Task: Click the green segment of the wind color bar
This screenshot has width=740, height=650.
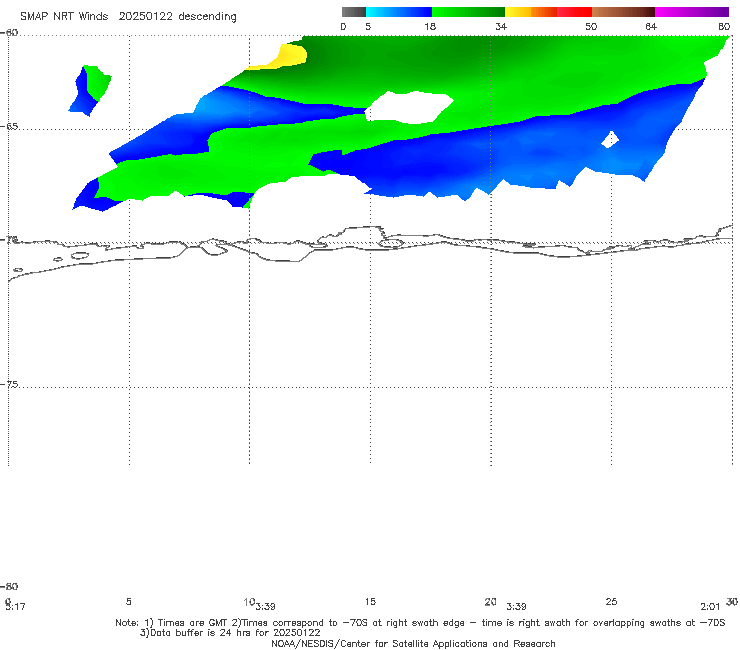Action: tap(468, 12)
